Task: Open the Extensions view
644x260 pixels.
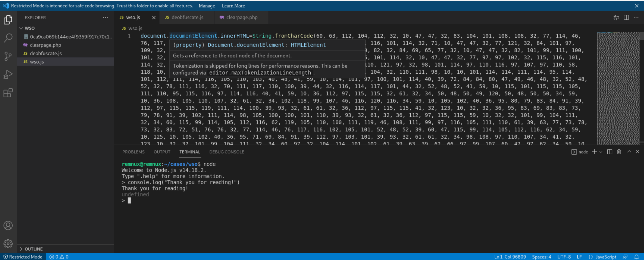Action: pos(8,93)
